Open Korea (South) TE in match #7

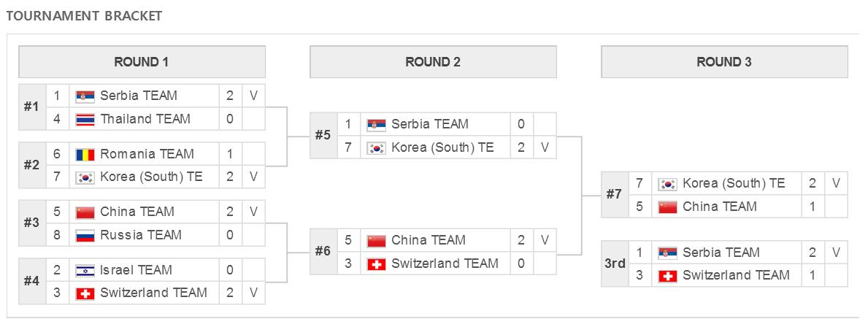click(734, 183)
